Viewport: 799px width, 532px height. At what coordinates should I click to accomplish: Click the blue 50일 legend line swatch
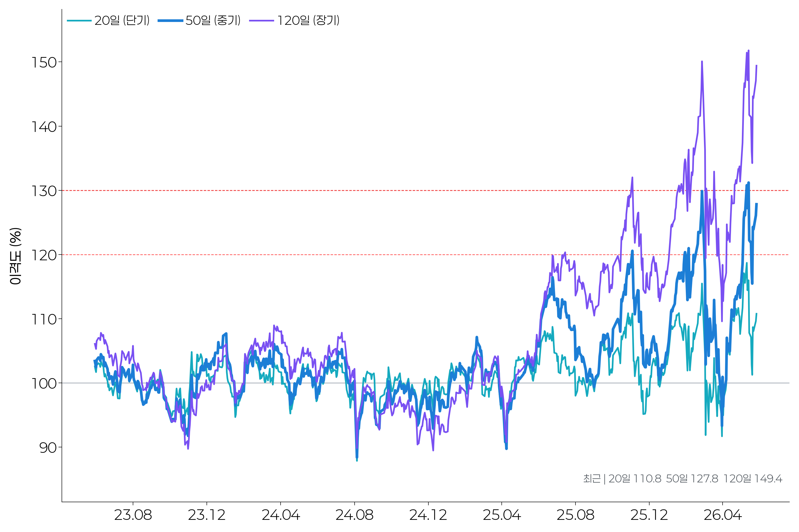(x=170, y=21)
